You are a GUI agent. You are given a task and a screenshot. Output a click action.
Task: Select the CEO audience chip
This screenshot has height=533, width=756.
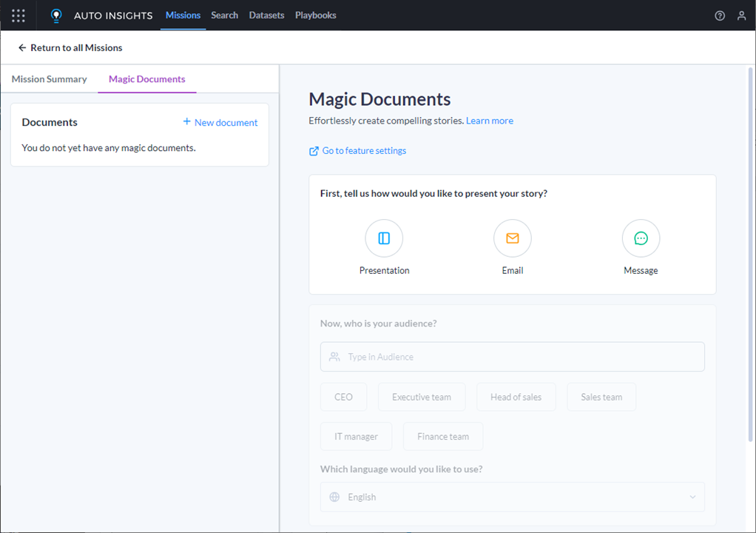click(x=343, y=397)
